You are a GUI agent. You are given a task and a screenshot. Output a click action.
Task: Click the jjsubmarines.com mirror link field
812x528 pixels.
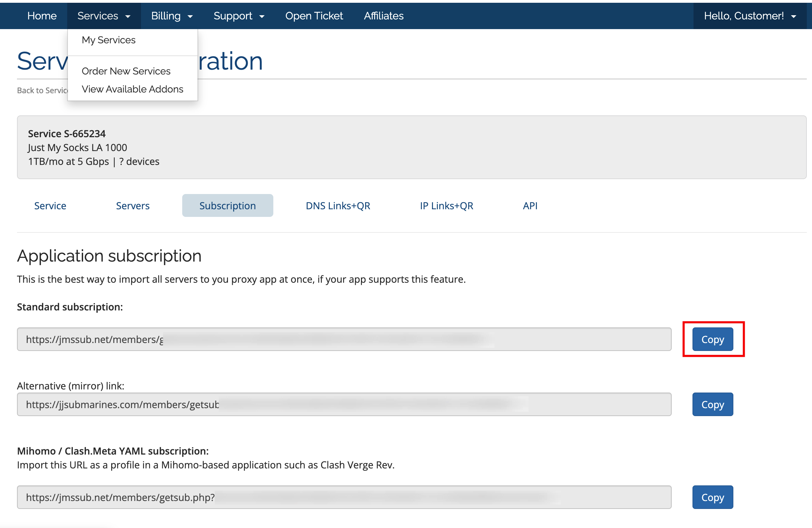(344, 405)
